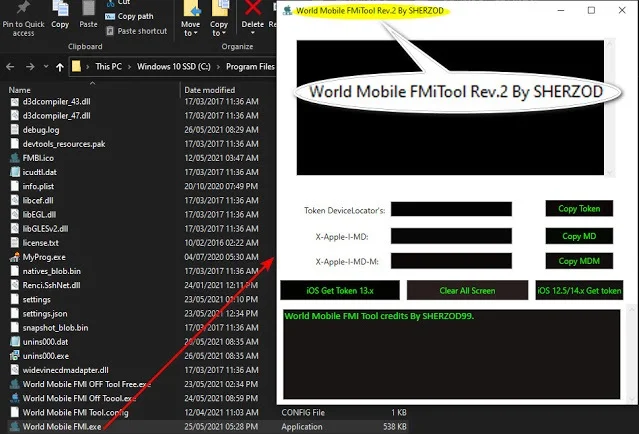Select snapshot_blob.bin file
The image size is (639, 434).
[x=55, y=328]
